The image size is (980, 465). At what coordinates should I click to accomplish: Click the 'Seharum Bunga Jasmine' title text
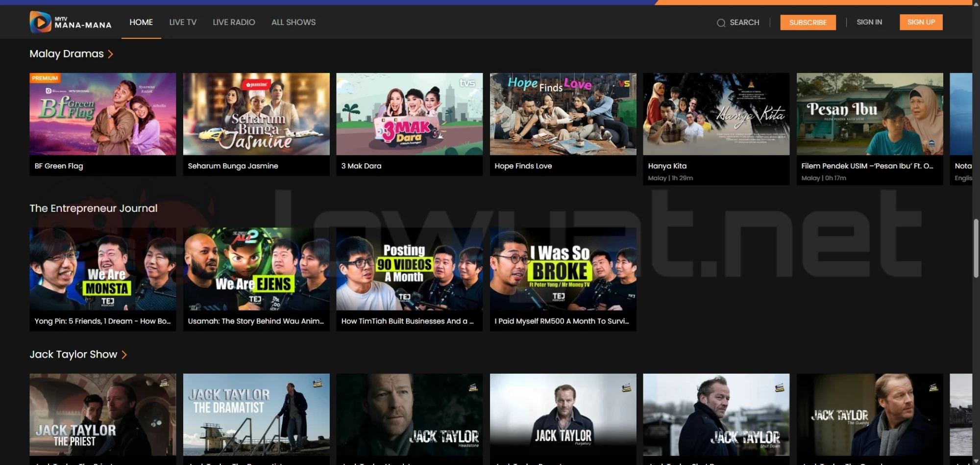(233, 166)
